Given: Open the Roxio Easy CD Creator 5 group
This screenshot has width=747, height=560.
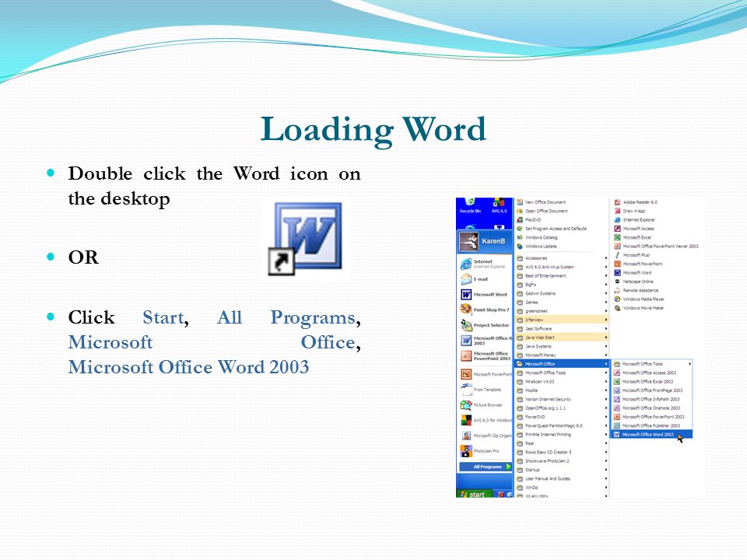Looking at the screenshot, I should [x=562, y=453].
